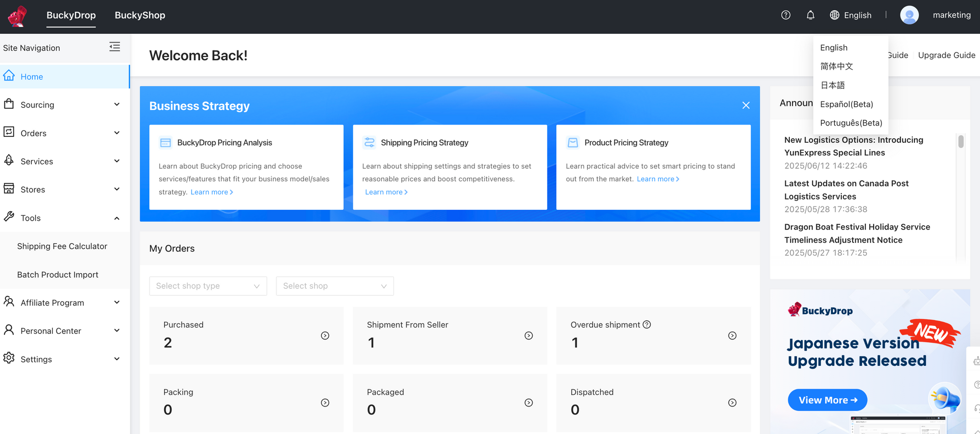Click Learn more under Shipping Pricing Strategy
The width and height of the screenshot is (980, 434).
pyautogui.click(x=386, y=192)
